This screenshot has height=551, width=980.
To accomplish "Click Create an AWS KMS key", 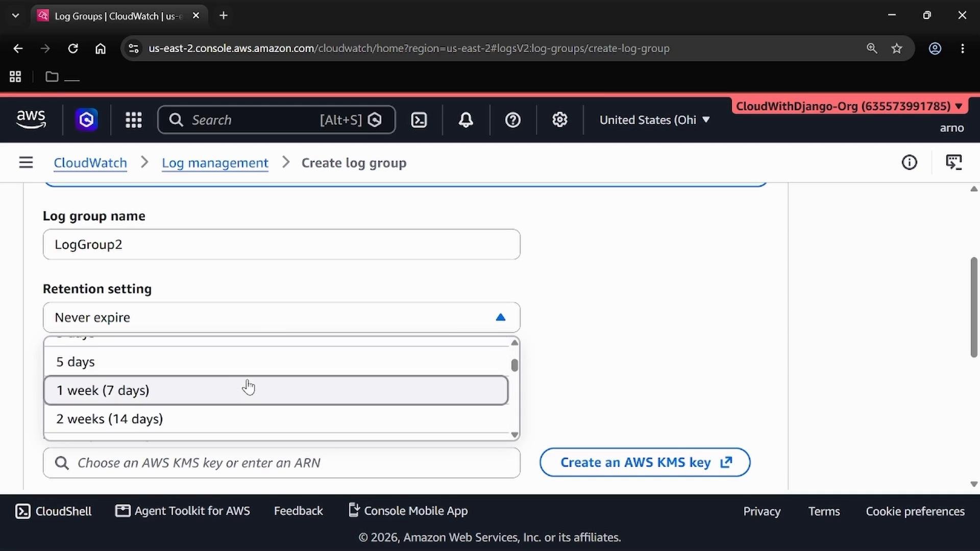I will 645,462.
